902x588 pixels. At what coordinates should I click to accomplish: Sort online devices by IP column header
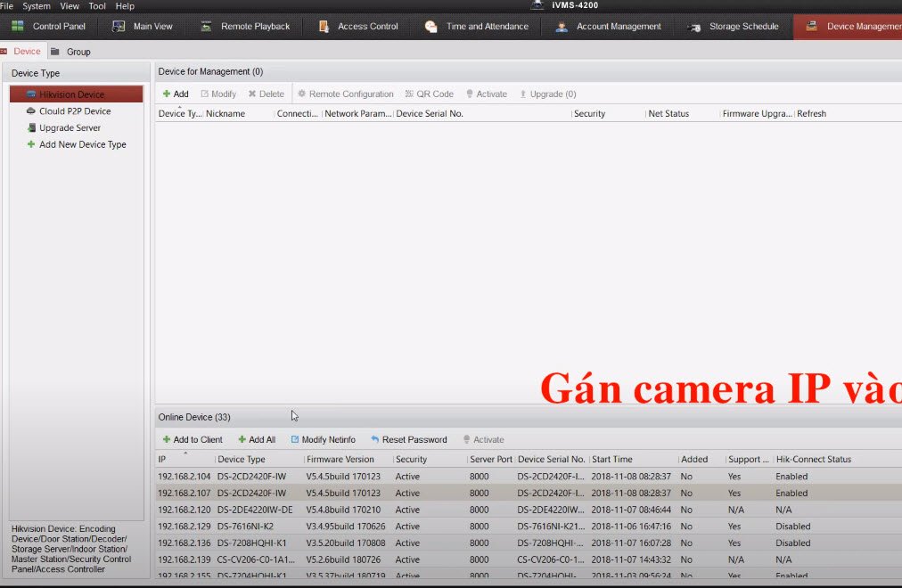pos(163,460)
